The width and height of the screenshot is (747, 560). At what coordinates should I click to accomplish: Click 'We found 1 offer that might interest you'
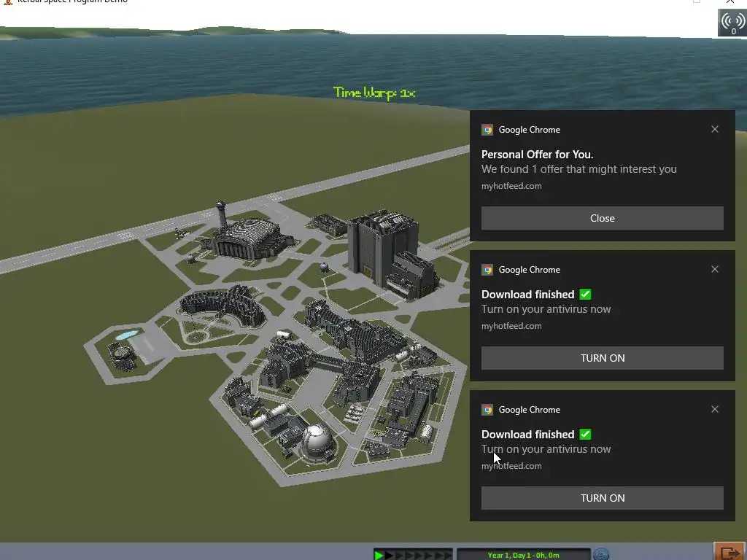click(x=578, y=169)
